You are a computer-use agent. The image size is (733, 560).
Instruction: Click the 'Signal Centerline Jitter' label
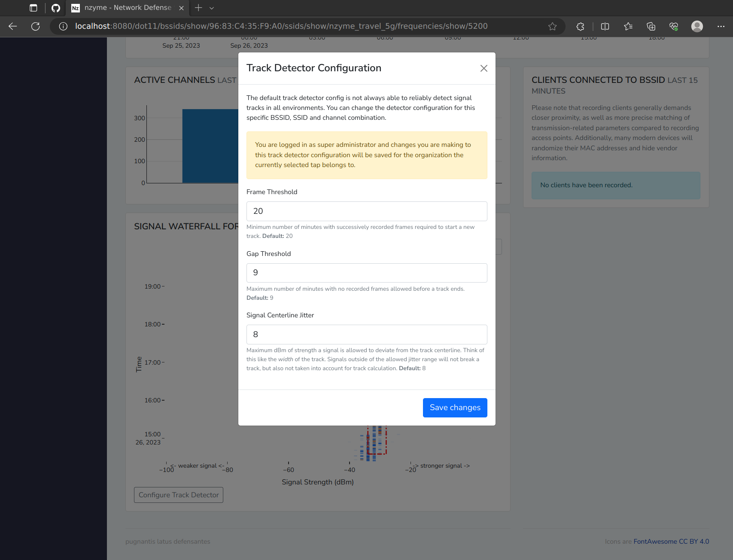280,315
